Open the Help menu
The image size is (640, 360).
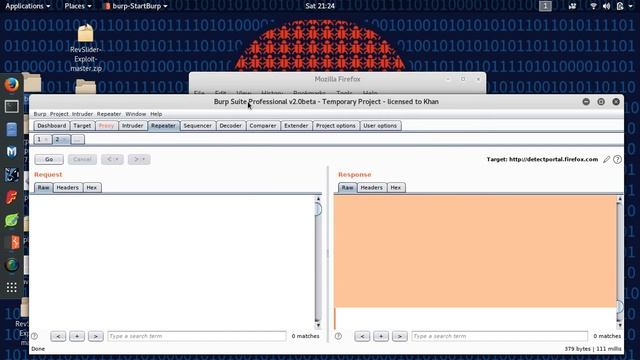(156, 114)
